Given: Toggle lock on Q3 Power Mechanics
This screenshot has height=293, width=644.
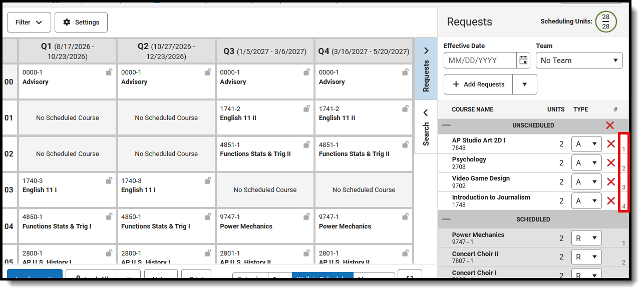Looking at the screenshot, I should pos(306,216).
